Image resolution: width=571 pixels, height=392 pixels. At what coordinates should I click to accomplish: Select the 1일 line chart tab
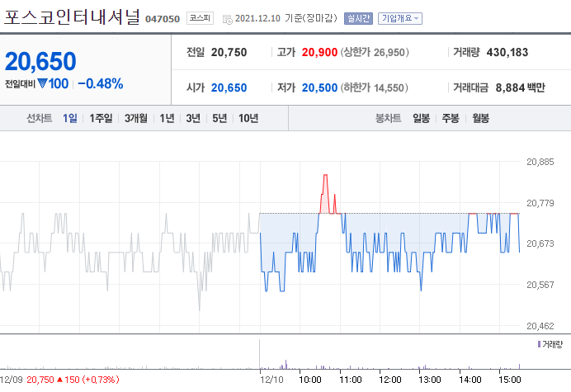[x=70, y=118]
